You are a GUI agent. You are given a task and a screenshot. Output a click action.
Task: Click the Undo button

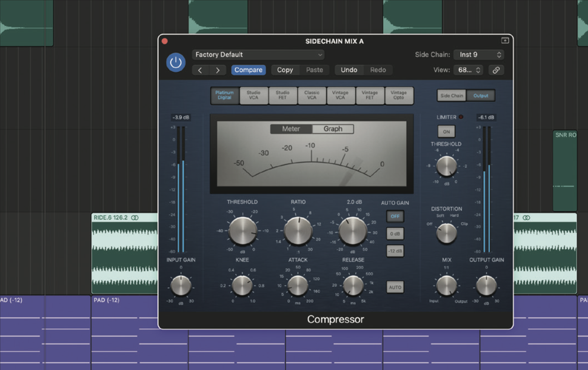(349, 70)
